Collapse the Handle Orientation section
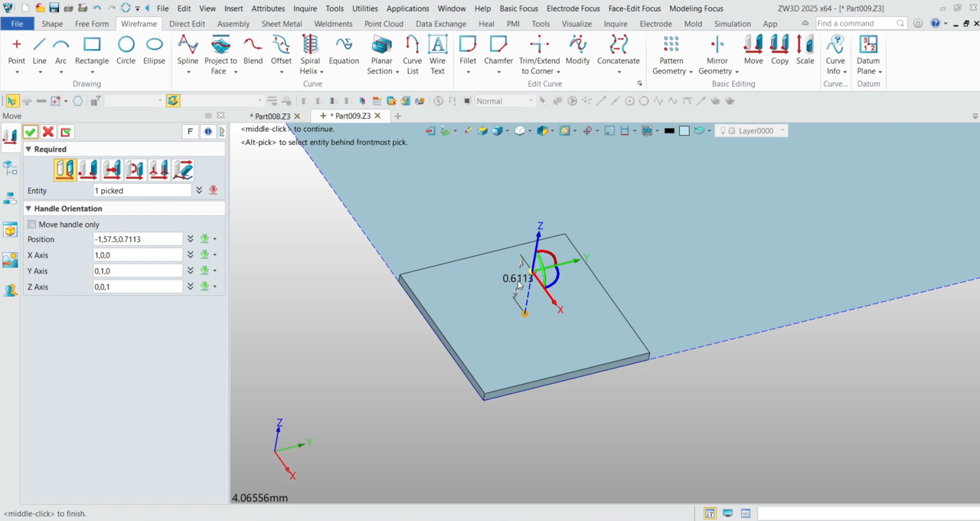Screen dimensions: 980x521 click(x=29, y=208)
